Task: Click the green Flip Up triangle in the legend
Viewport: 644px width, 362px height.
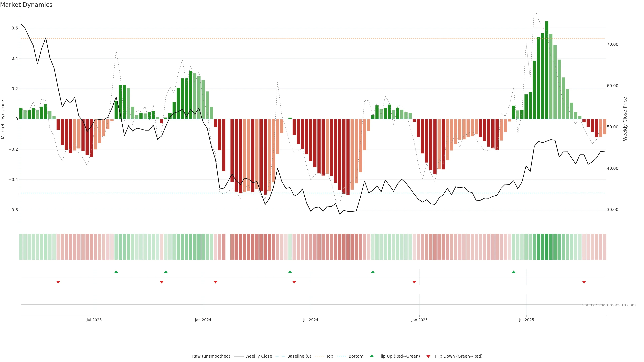Action: [x=371, y=356]
